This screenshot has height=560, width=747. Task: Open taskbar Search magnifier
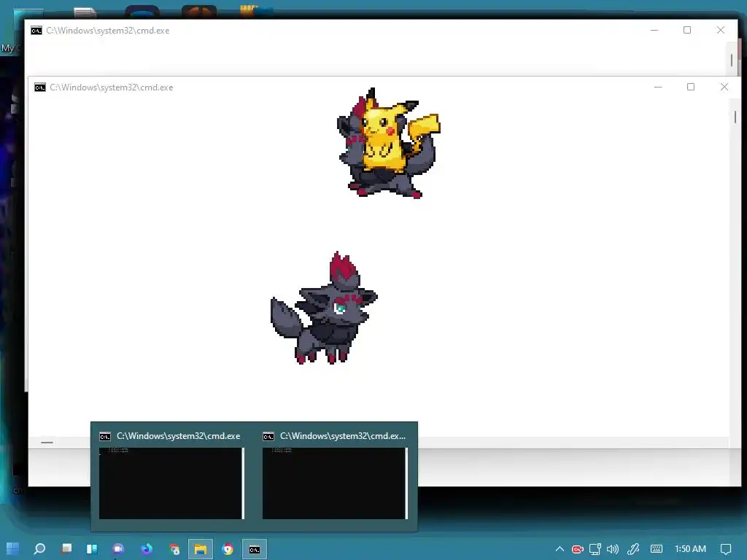pyautogui.click(x=39, y=548)
